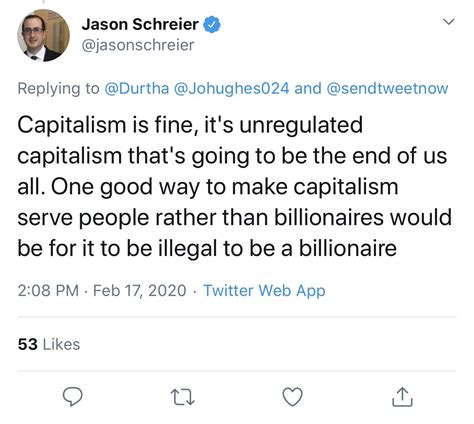Click the tweet line ending 'illegal to be a billionaire'
Viewport: 474px width, 424px height.
(x=207, y=249)
